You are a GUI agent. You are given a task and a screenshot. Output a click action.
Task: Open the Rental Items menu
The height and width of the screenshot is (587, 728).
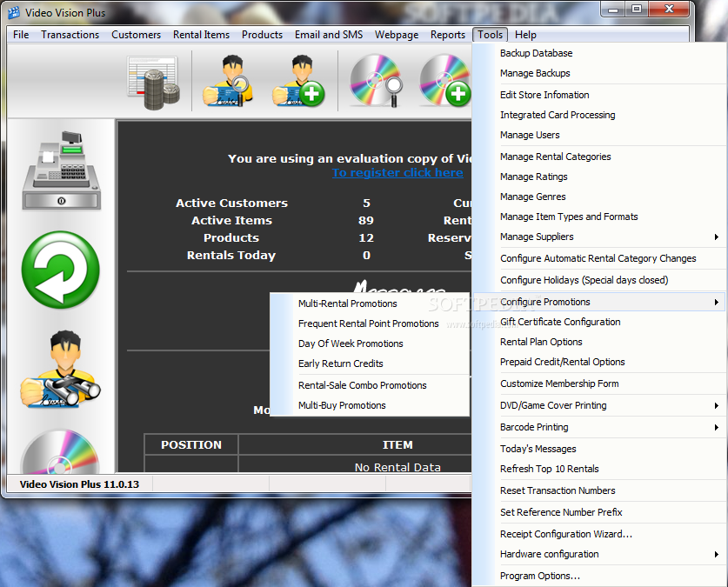(201, 35)
